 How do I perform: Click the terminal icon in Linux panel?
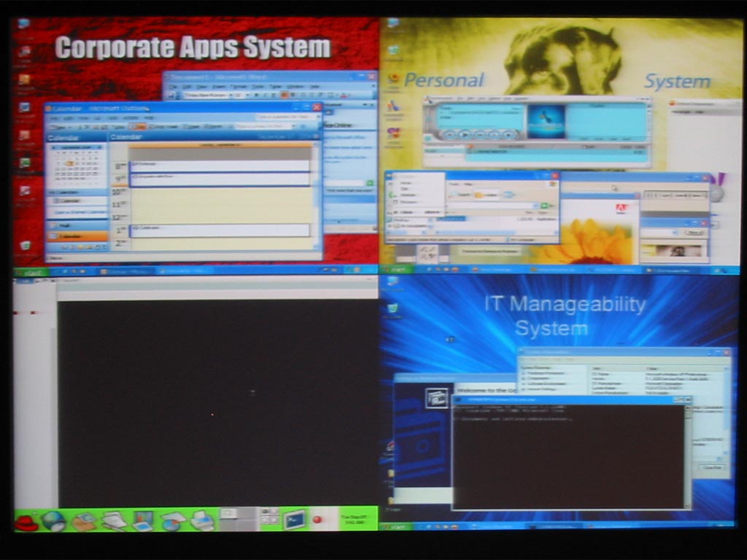(x=295, y=520)
